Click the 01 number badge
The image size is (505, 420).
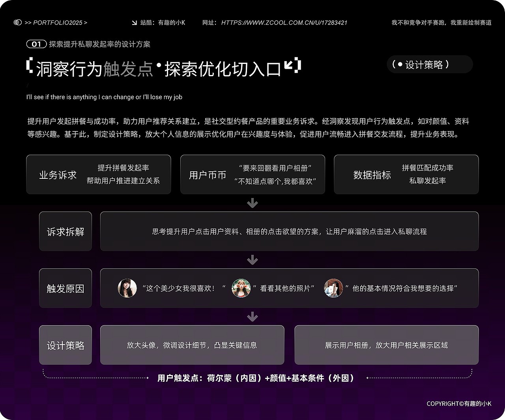click(x=36, y=44)
